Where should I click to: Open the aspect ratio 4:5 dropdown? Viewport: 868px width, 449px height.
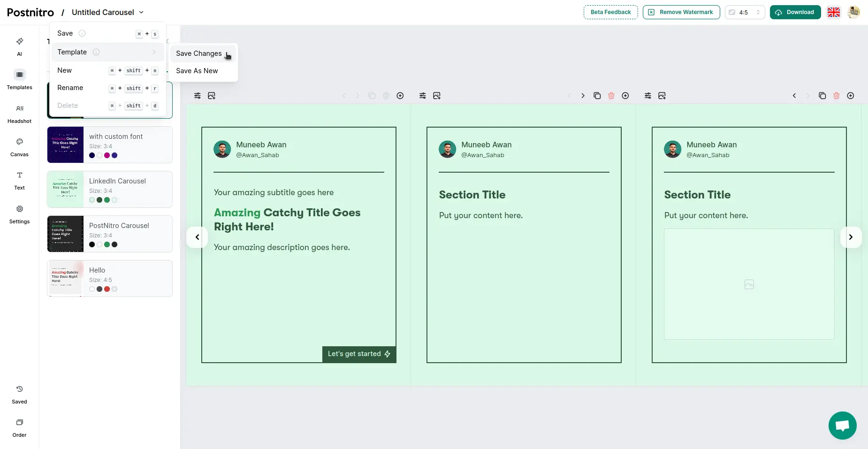744,12
